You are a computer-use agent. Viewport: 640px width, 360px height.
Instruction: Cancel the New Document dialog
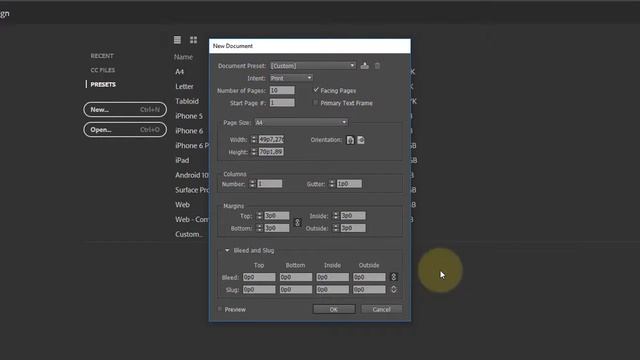pos(381,309)
